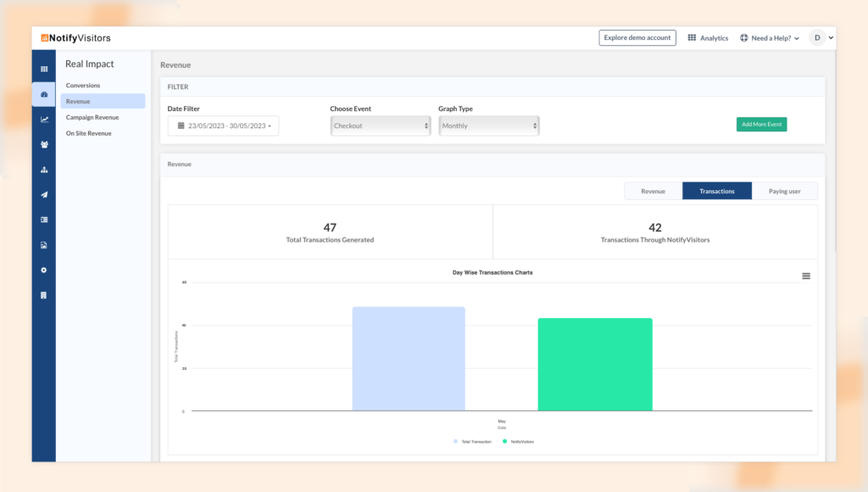This screenshot has height=492, width=868.
Task: Click the NotifyVisitors logo
Action: pyautogui.click(x=75, y=37)
